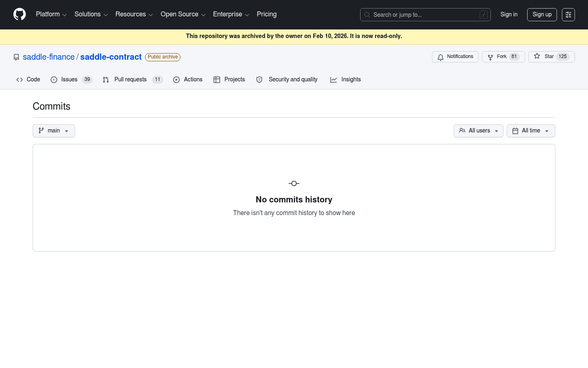Click the Sign up button
Screen dimensions: 588x368
click(542, 15)
